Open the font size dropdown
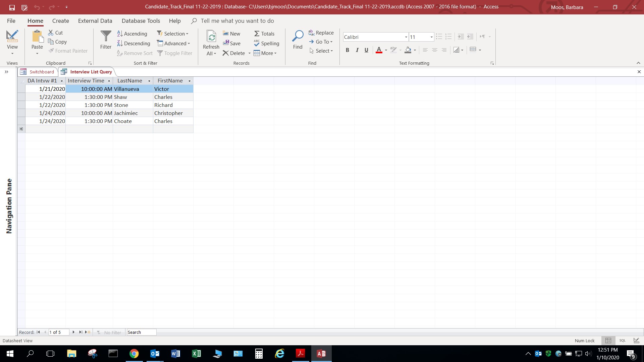Screen dimensions: 644x362 431,37
